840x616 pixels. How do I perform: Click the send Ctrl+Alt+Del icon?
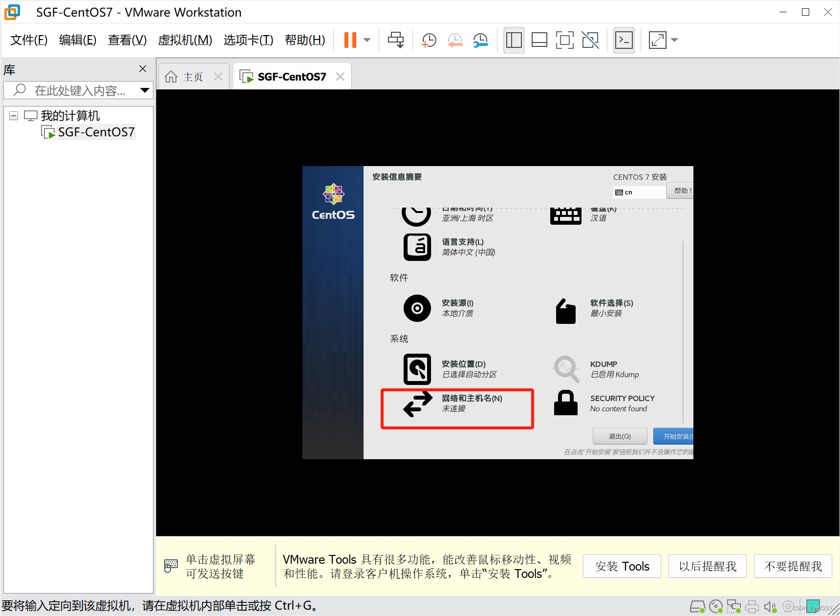(396, 40)
